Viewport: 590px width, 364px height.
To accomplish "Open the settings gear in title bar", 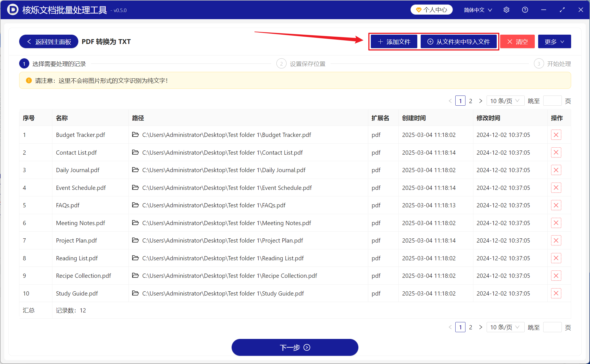I will (506, 10).
